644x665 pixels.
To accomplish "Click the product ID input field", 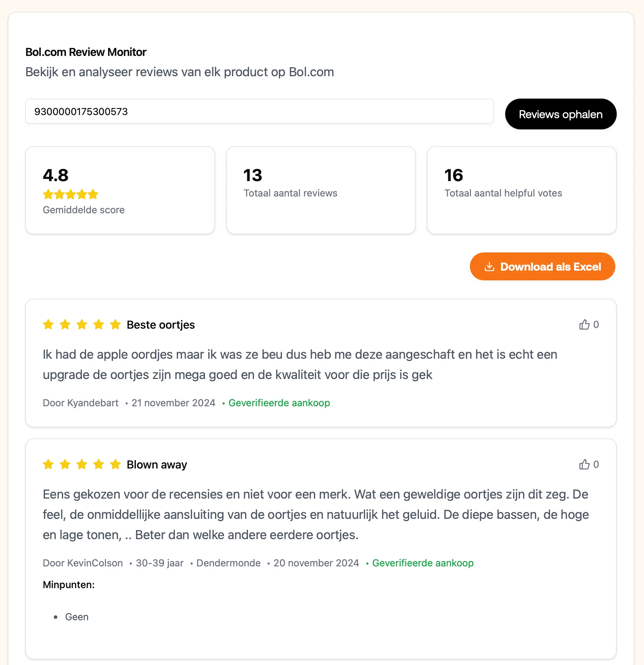I will 259,111.
